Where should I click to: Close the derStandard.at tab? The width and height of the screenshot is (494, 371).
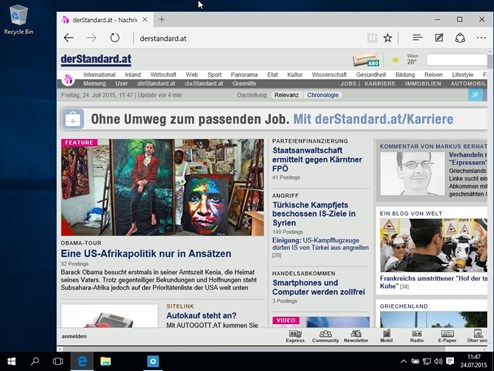point(145,20)
